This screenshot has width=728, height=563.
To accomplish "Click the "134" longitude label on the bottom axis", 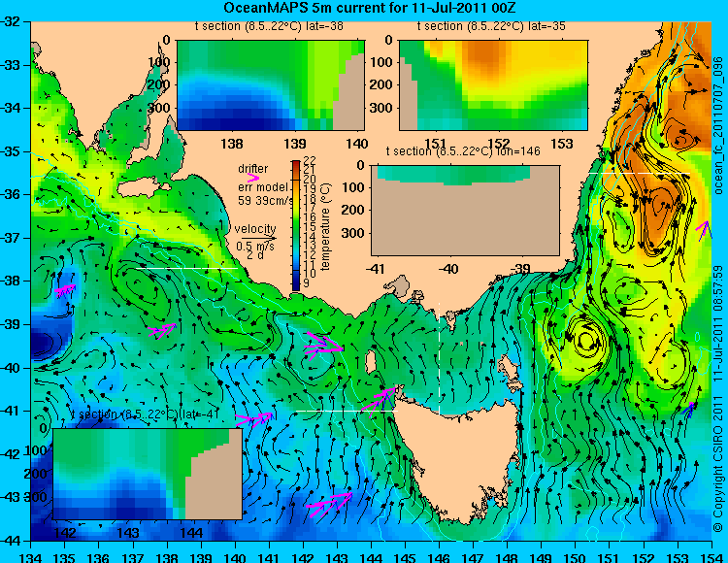I will 31,557.
